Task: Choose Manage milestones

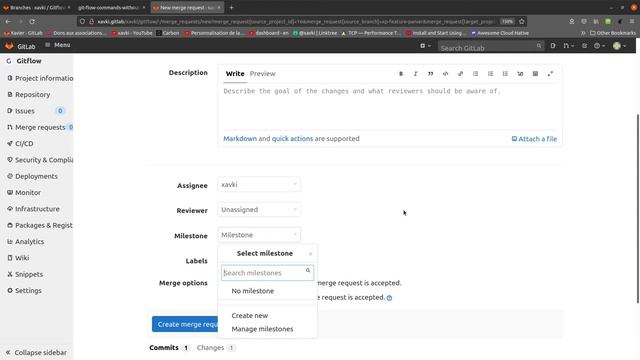Action: click(262, 329)
